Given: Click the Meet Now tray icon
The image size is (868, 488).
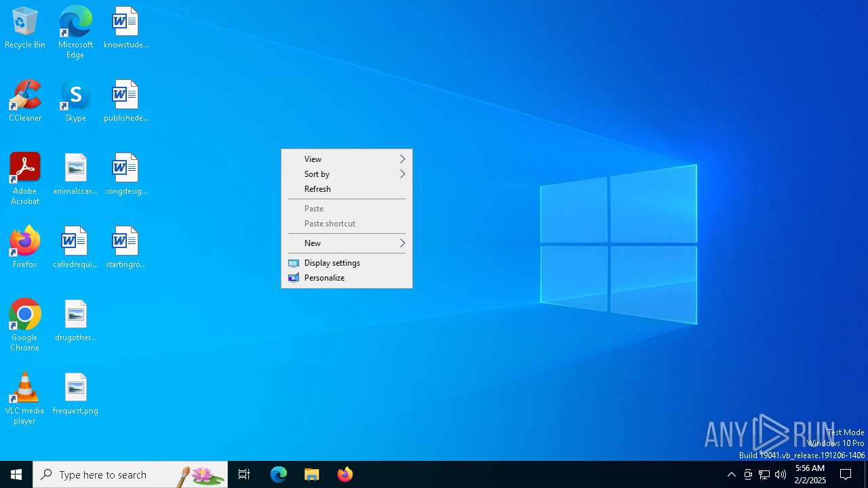Looking at the screenshot, I should pyautogui.click(x=748, y=474).
